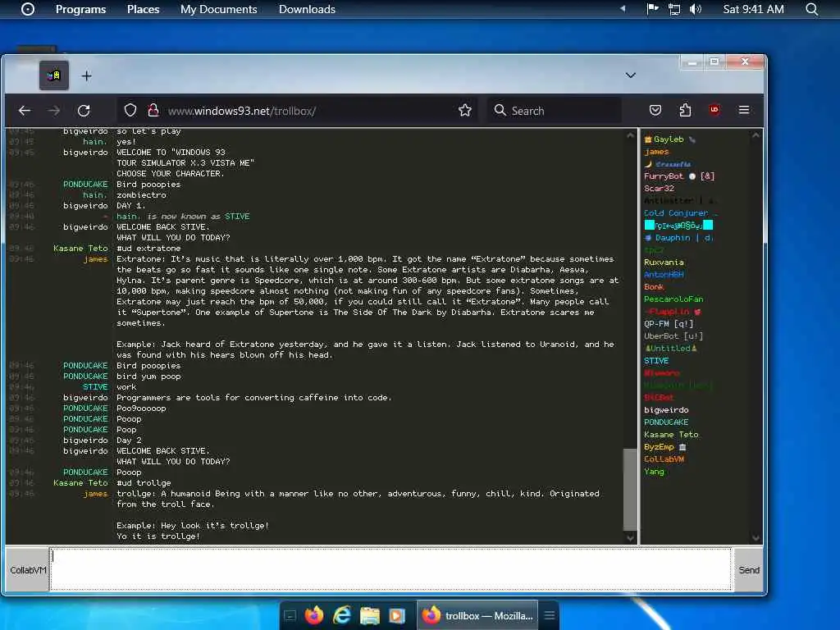Image resolution: width=840 pixels, height=630 pixels.
Task: Open a new tab with plus button
Action: click(86, 76)
